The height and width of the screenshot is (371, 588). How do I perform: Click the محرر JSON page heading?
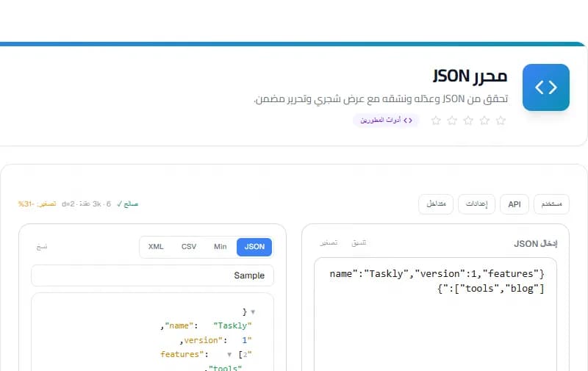[x=470, y=76]
